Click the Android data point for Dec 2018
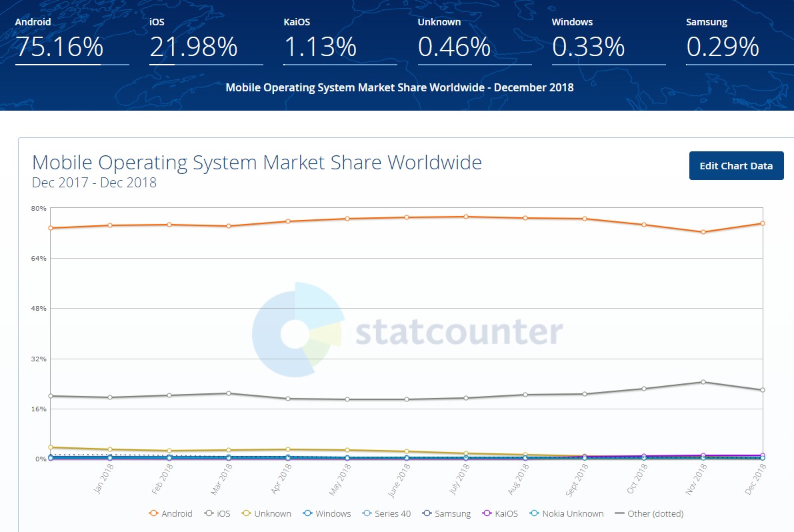The width and height of the screenshot is (794, 532). (x=763, y=223)
